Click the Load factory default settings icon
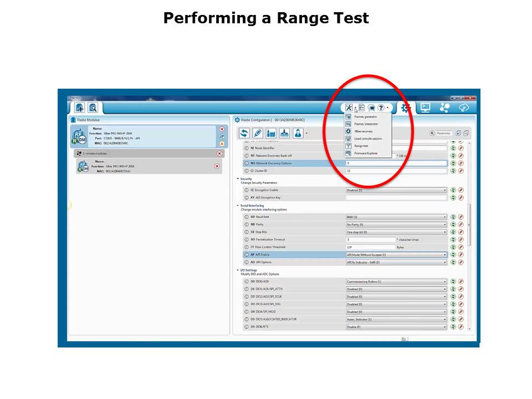This screenshot has width=532, height=399. 271,133
